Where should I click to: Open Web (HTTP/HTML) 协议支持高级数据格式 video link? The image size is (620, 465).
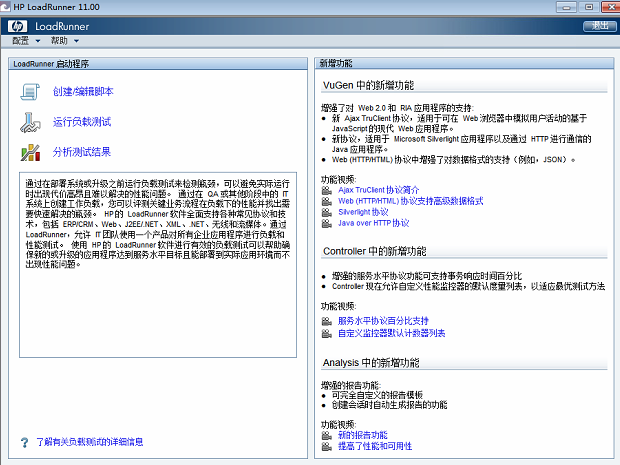[410, 201]
